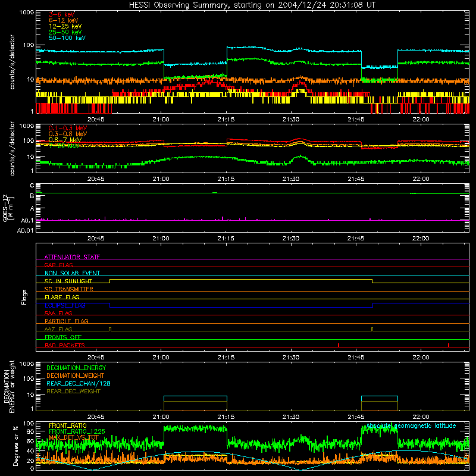Select the blue ECLIPSE_FLAG label

coord(65,305)
